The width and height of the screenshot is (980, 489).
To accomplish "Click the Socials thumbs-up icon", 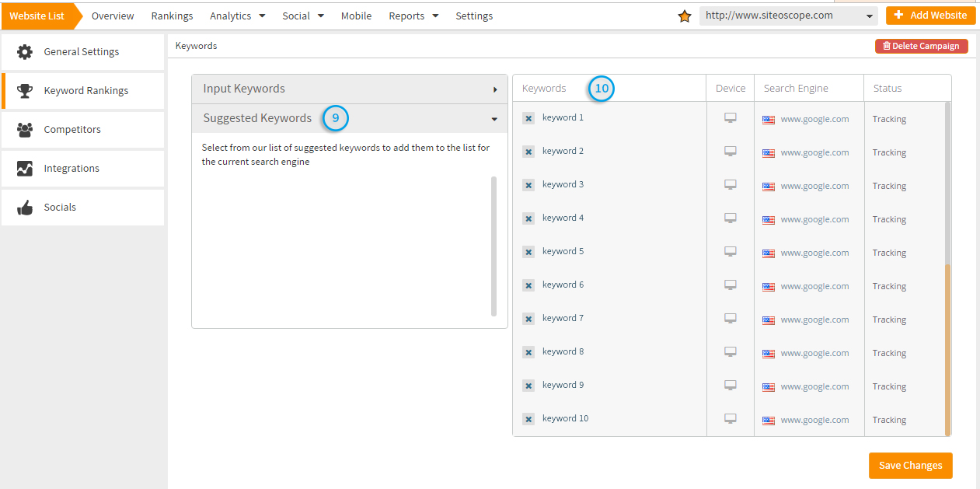I will (x=25, y=208).
